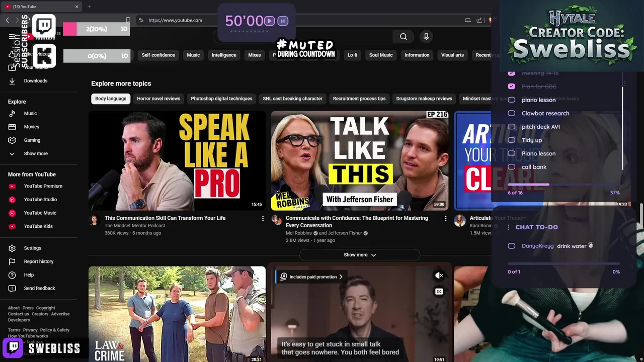Check off piano lesson task
The height and width of the screenshot is (362, 644).
pyautogui.click(x=512, y=100)
